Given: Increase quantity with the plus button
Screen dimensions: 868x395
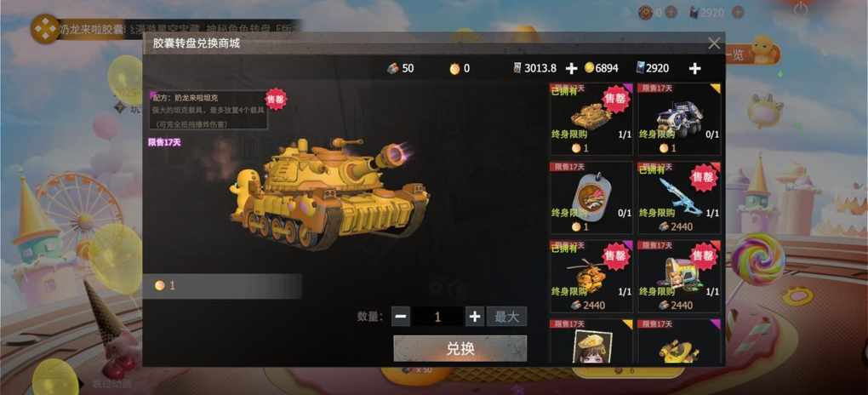Looking at the screenshot, I should click(x=474, y=317).
